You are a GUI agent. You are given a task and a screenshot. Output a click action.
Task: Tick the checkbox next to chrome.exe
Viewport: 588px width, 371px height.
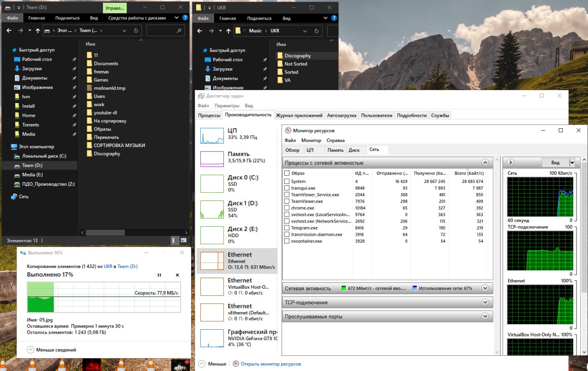click(287, 208)
